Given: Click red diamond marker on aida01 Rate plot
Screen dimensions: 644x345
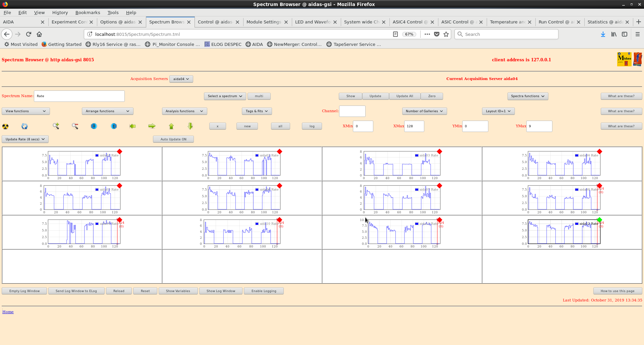Looking at the screenshot, I should click(119, 152).
